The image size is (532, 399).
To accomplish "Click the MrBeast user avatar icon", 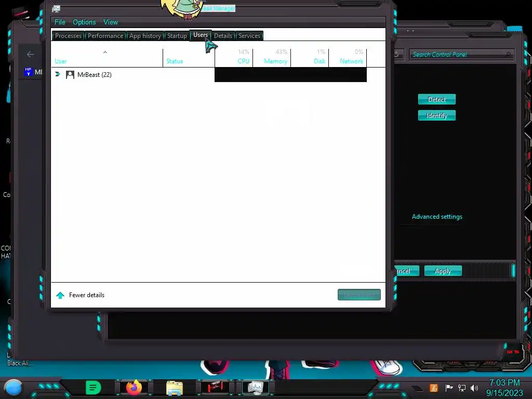I will (70, 75).
